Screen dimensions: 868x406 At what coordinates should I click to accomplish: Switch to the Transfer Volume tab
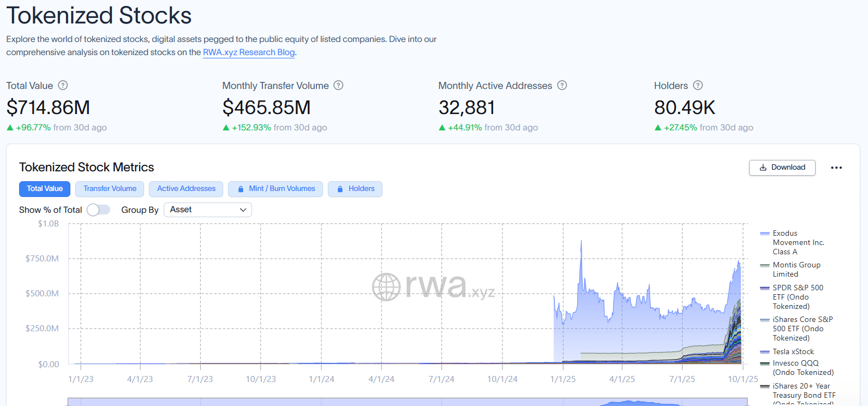click(x=110, y=189)
